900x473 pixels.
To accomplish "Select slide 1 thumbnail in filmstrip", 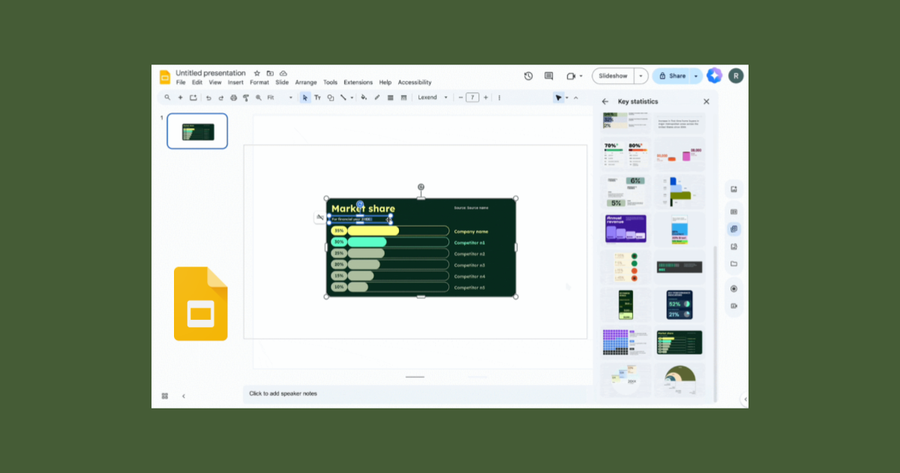I will pos(197,131).
